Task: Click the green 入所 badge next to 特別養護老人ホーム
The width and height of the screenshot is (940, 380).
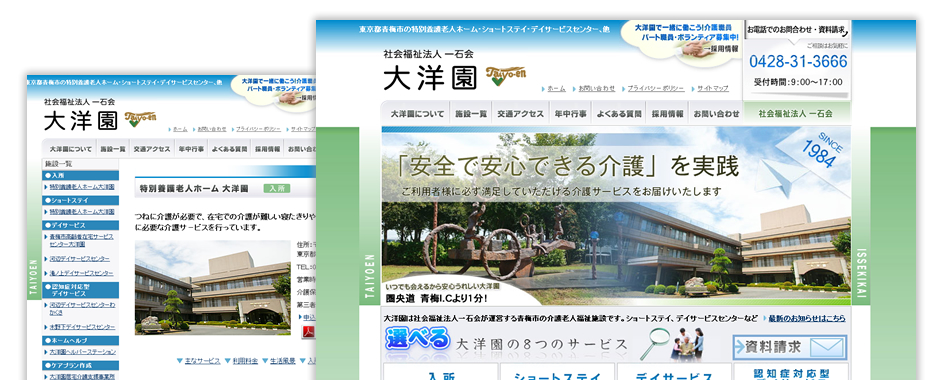Action: (277, 188)
